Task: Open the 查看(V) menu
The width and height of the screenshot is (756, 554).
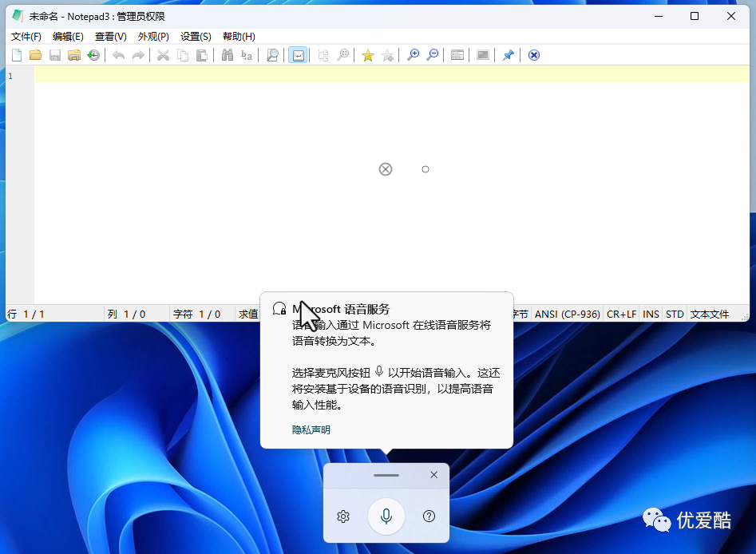Action: [x=110, y=36]
